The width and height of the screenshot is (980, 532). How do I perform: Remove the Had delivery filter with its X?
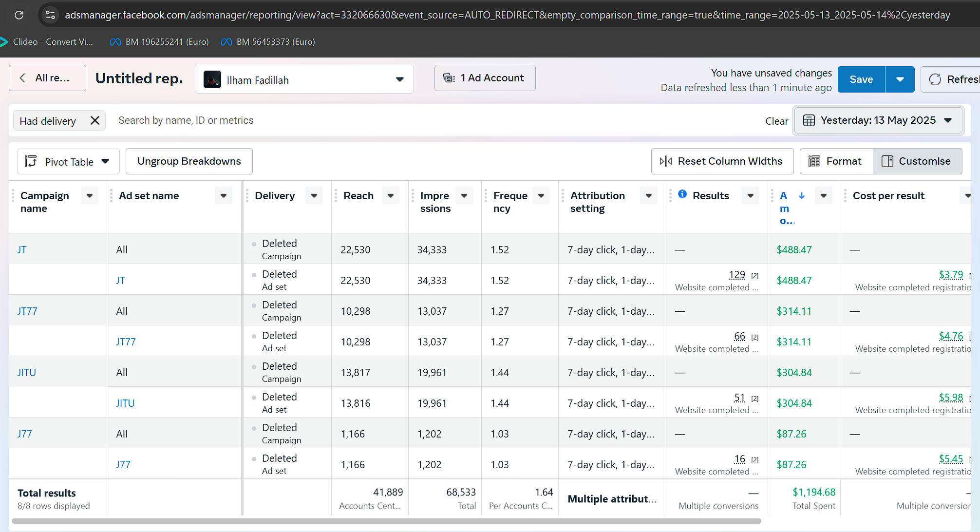[x=95, y=120]
